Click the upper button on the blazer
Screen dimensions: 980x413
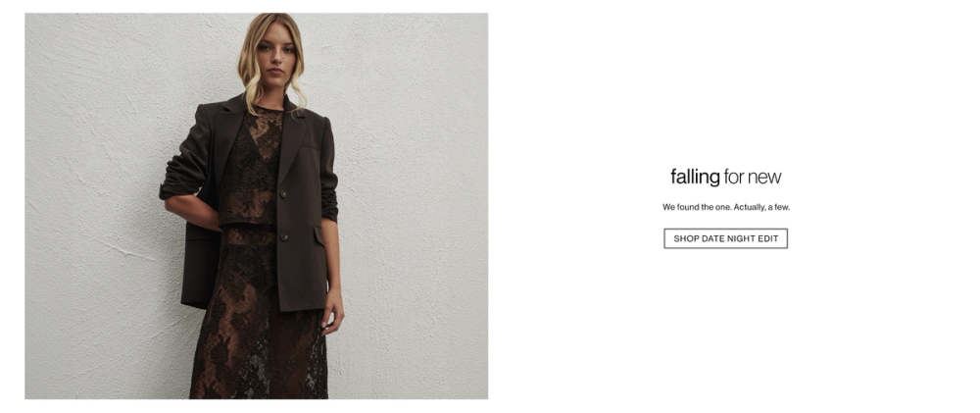284,194
